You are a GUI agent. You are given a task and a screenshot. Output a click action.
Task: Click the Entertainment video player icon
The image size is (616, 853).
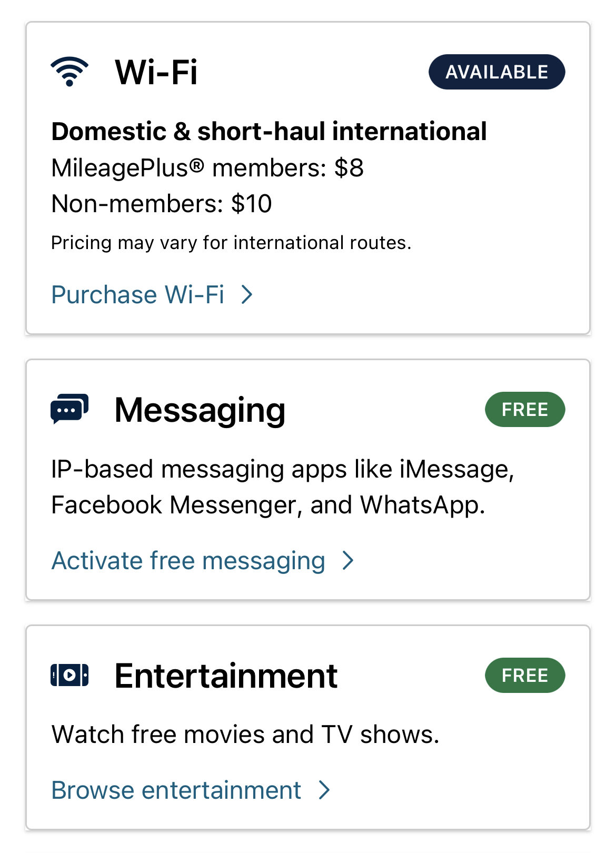point(69,675)
